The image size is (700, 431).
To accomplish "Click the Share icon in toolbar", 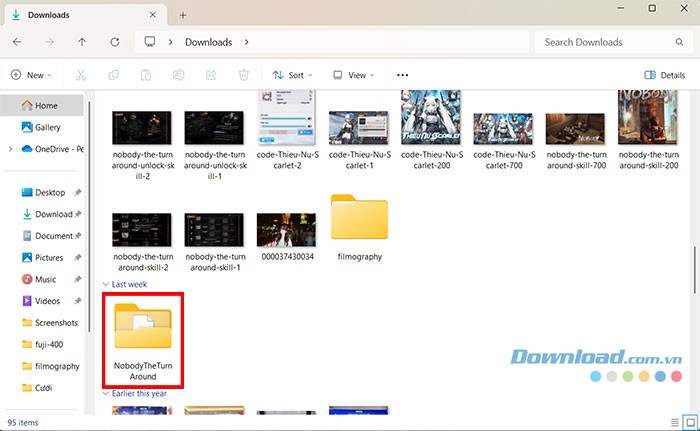I will click(x=211, y=75).
